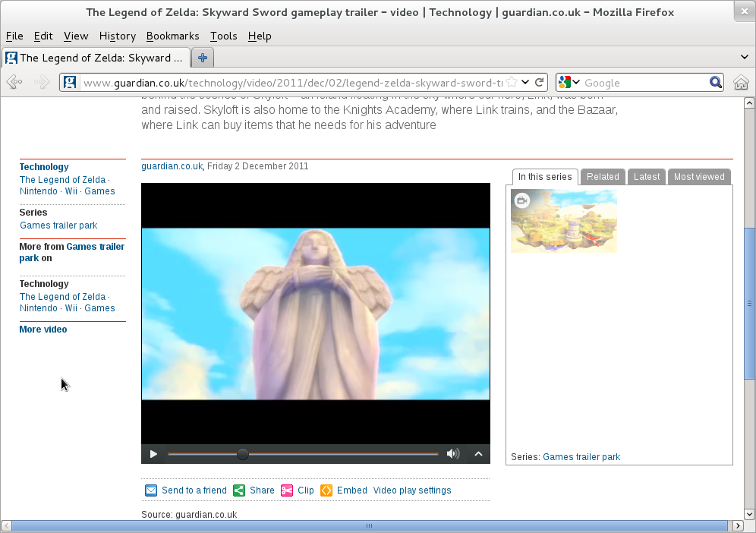Click the guardian.co.uk byline link

172,166
